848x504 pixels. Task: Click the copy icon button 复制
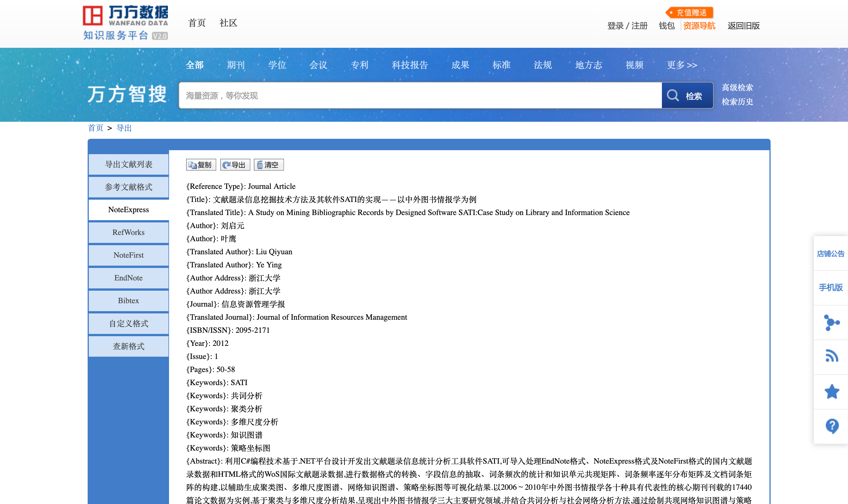tap(201, 165)
